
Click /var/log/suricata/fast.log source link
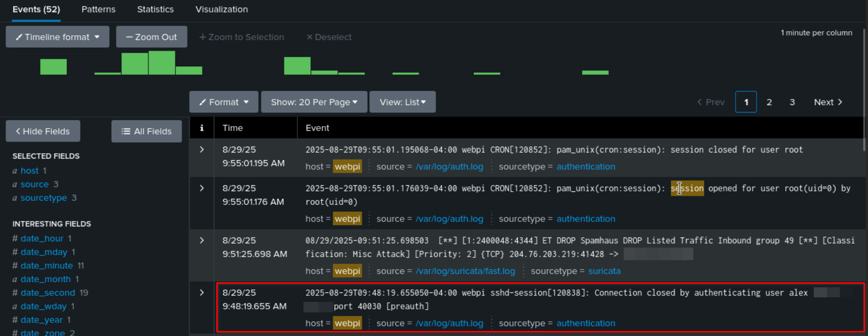point(465,271)
